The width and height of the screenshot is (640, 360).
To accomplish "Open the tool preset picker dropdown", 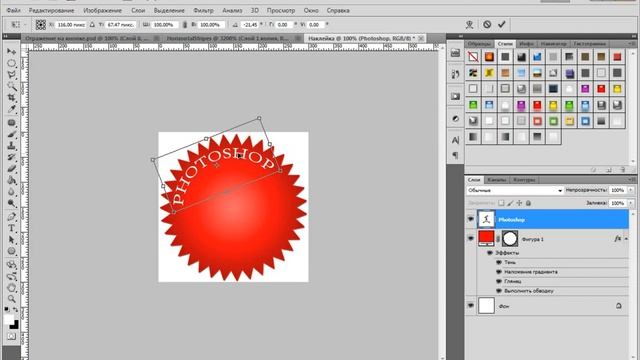I will pyautogui.click(x=25, y=25).
